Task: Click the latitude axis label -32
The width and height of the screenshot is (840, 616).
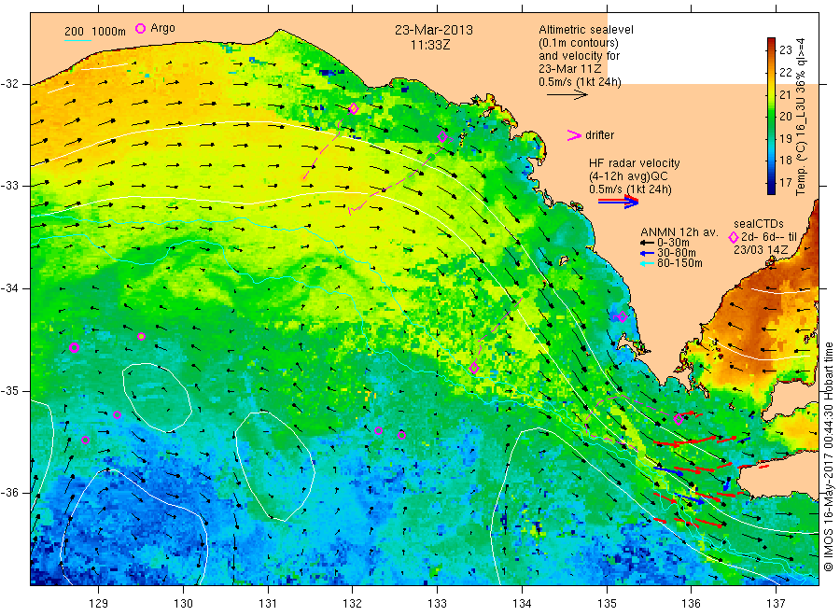Action: click(x=9, y=84)
